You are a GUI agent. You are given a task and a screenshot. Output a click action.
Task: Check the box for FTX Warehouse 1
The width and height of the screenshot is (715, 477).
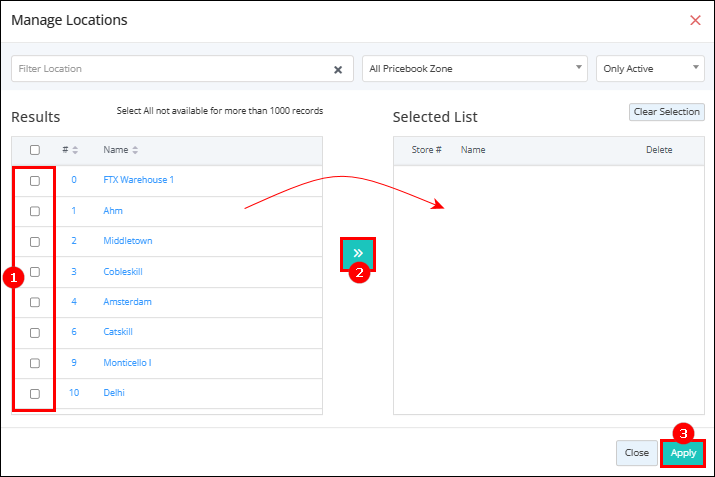click(x=35, y=181)
